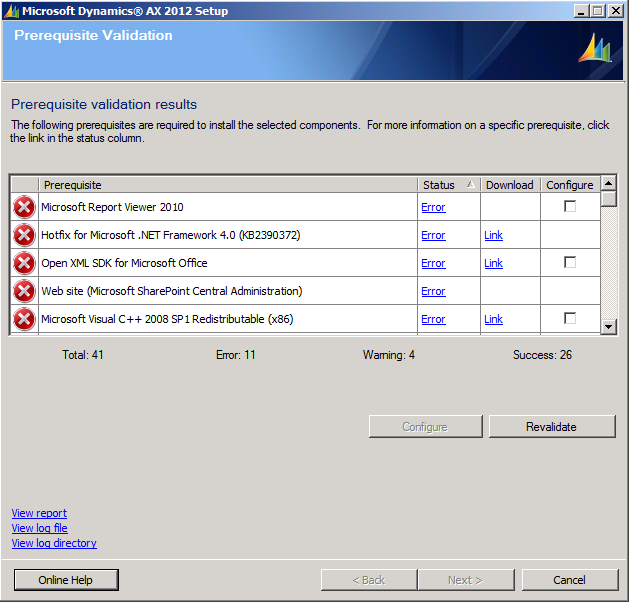Select Open XML SDK for Microsoft Office text
629x602 pixels.
coord(124,263)
